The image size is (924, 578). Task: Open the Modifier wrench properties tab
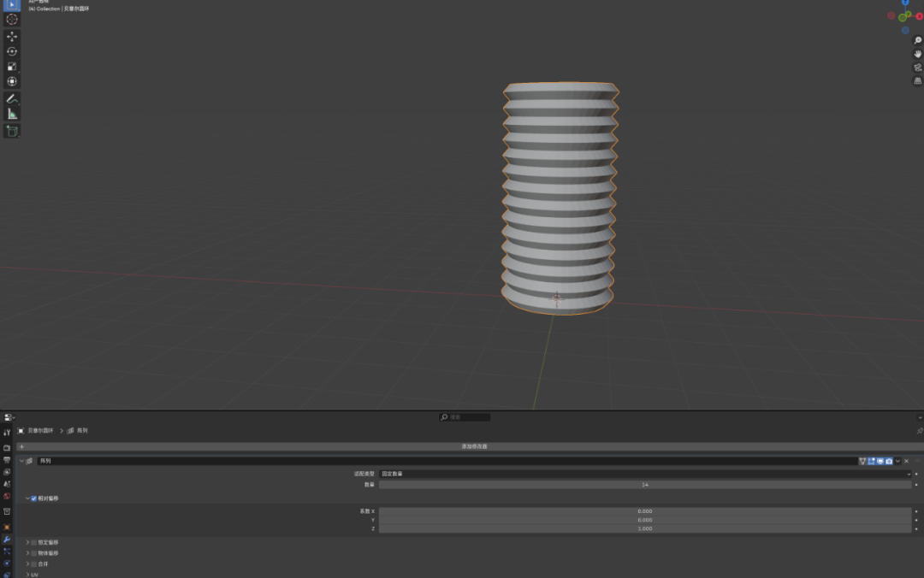7,540
